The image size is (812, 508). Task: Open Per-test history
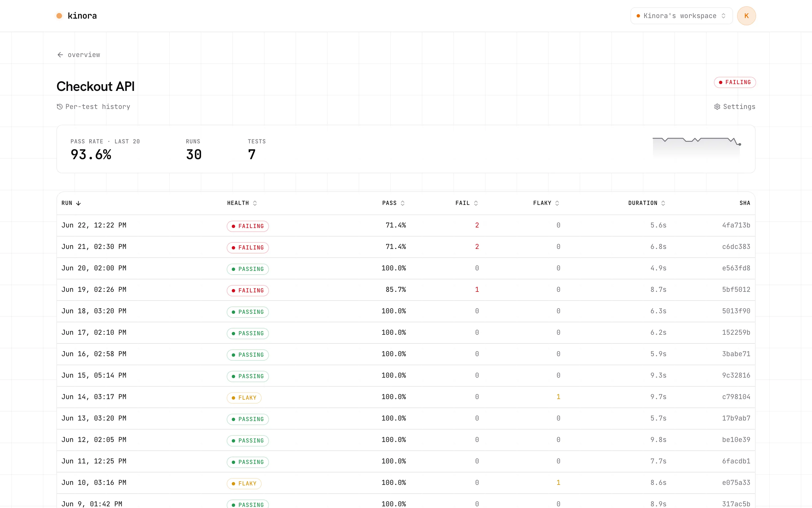point(93,106)
